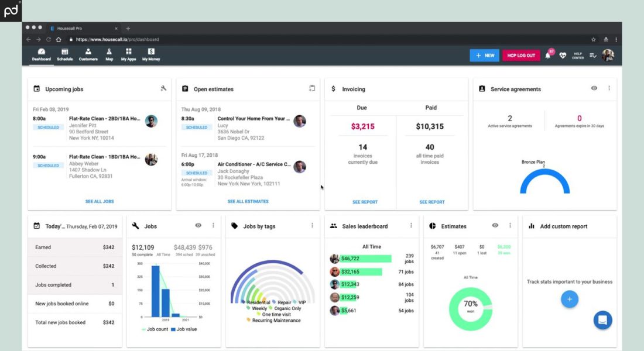Open the checklist icon next to Help Center
The image size is (644, 351).
tap(593, 56)
